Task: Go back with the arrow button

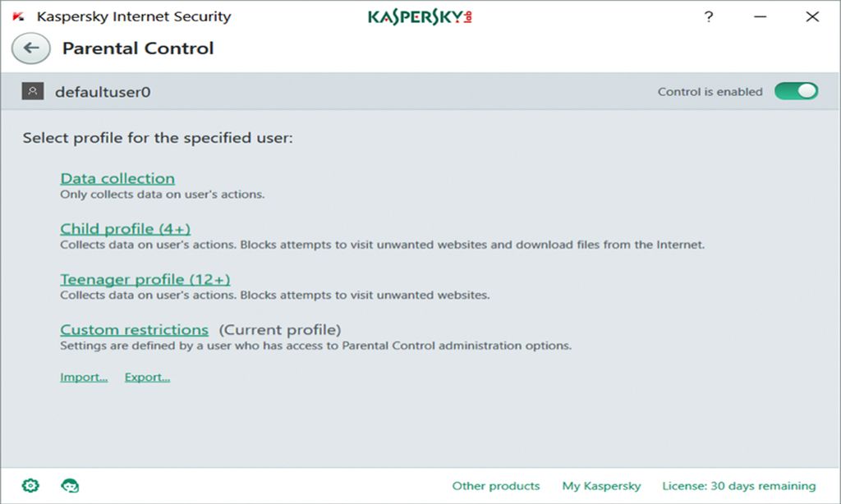Action: pos(30,48)
